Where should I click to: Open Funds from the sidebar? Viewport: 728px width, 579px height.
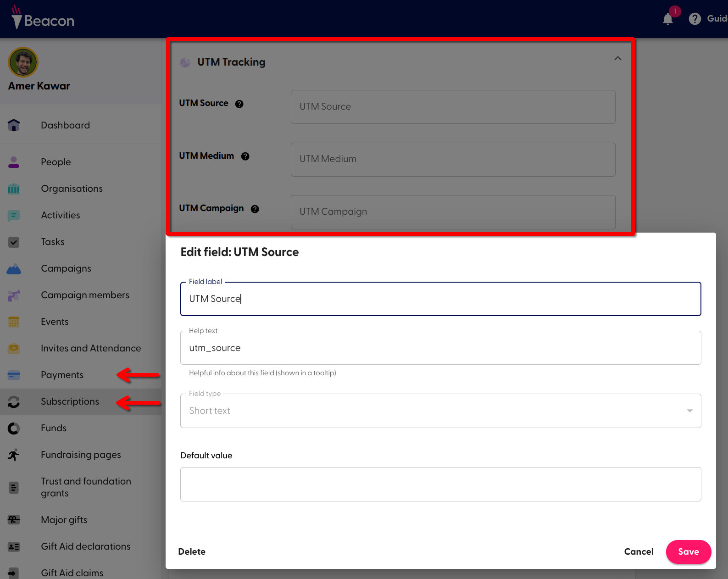[54, 428]
